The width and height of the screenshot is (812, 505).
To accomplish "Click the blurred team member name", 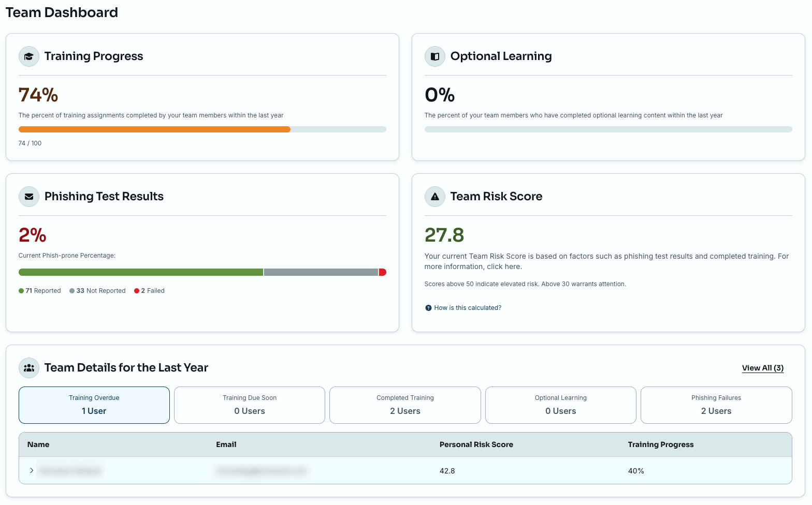I will pos(70,471).
